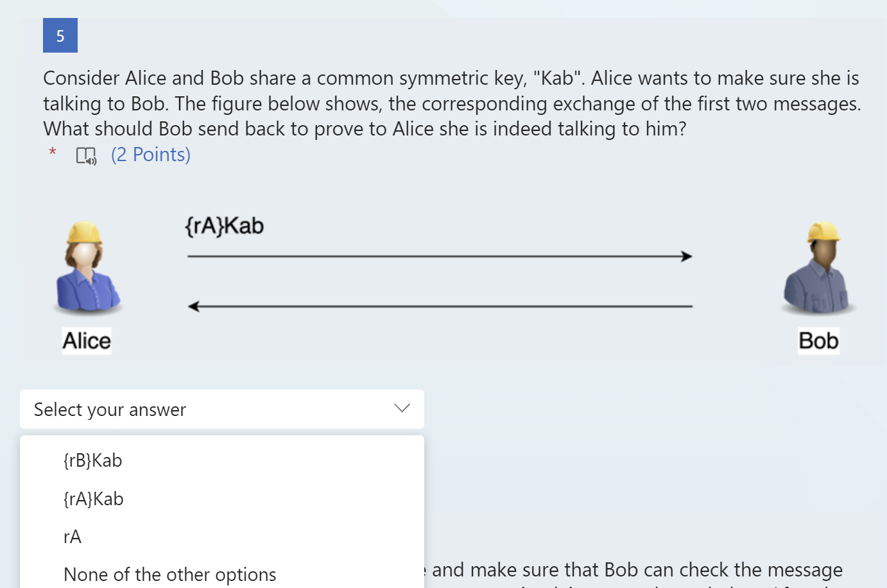
Task: Click the blue question number 5 badge
Action: pos(60,35)
